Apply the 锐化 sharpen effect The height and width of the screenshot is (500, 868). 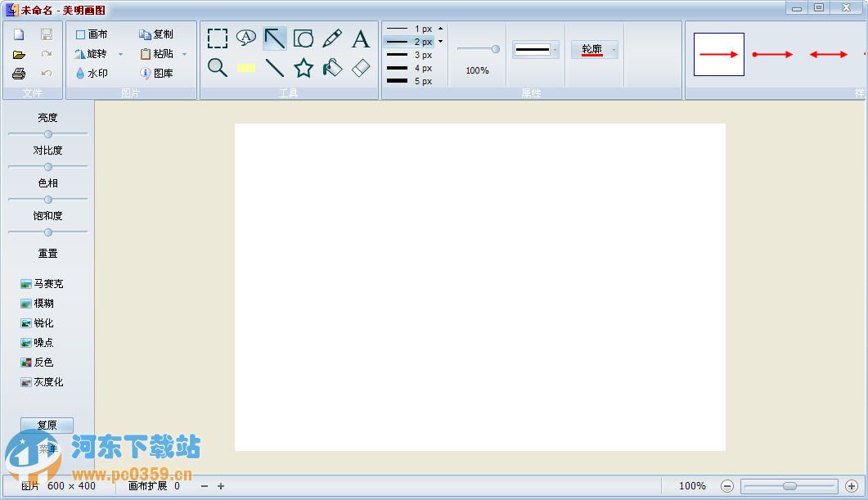tap(37, 323)
